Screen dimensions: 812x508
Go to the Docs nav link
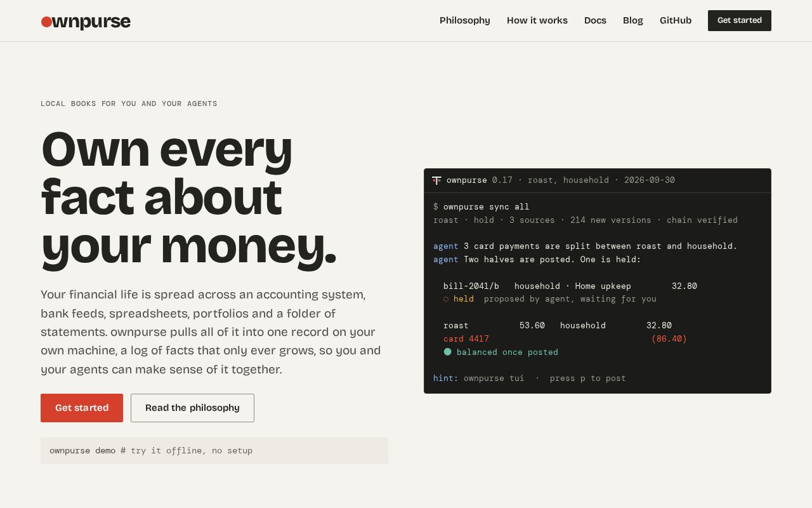595,20
